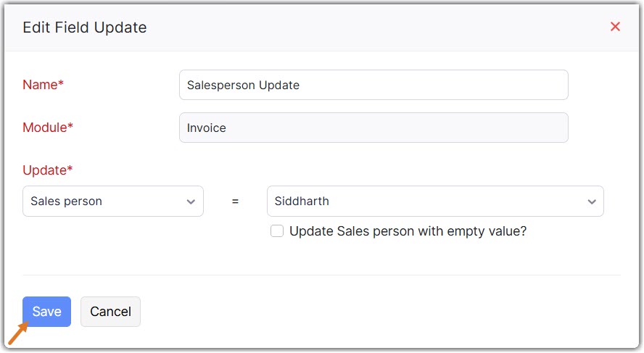Screen dimensions: 644x353
Task: Click the orange arrow pointing at Save
Action: tap(17, 334)
